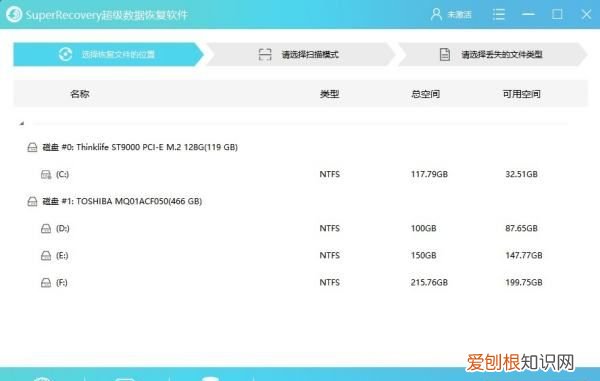Click the scan mode frame icon
This screenshot has width=600, height=381.
click(x=265, y=54)
